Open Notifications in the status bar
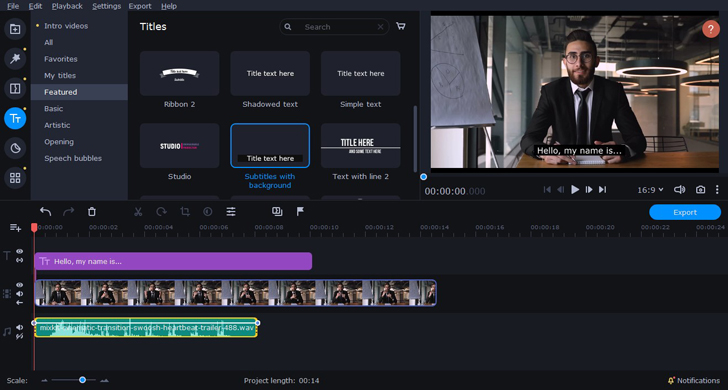 click(x=694, y=380)
